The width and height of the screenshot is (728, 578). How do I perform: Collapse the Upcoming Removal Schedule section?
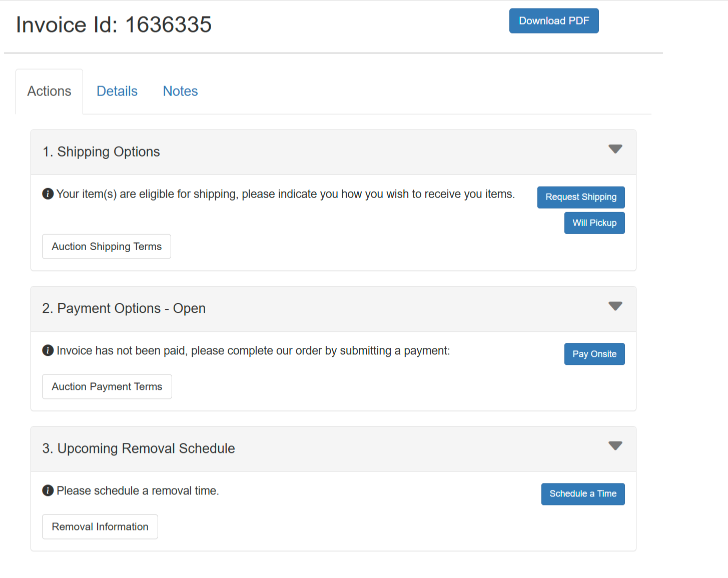[615, 445]
